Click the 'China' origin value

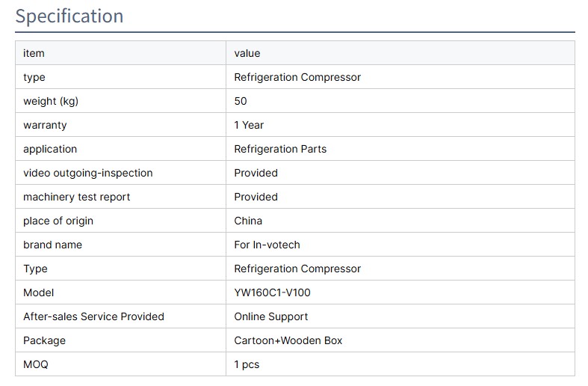click(x=248, y=221)
